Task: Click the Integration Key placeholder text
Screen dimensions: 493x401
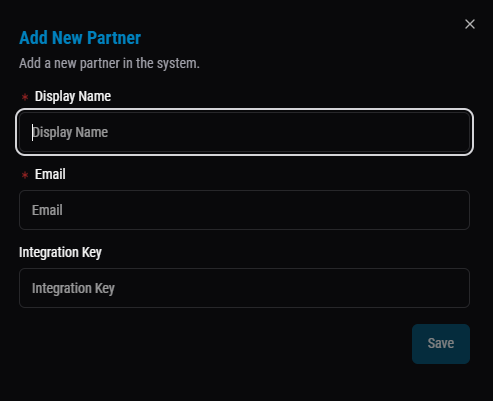Action: pos(73,289)
